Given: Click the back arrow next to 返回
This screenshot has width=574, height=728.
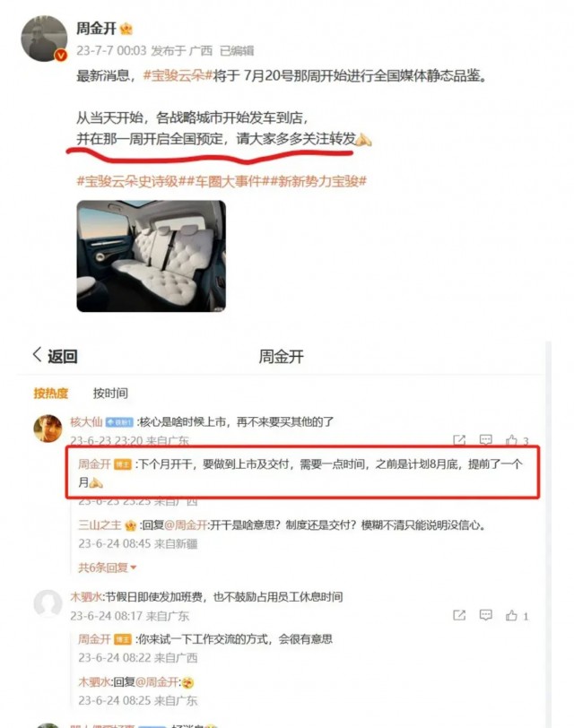Looking at the screenshot, I should click(x=37, y=355).
